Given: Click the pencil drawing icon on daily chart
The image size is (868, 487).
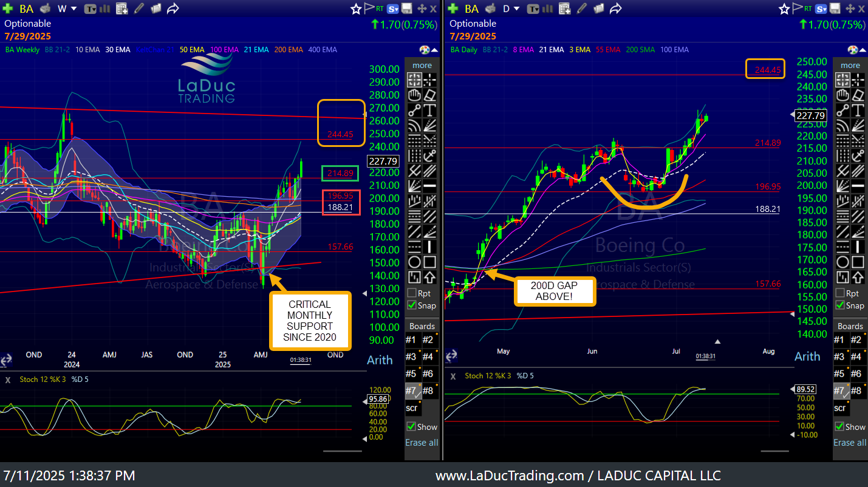Looking at the screenshot, I should [x=583, y=9].
